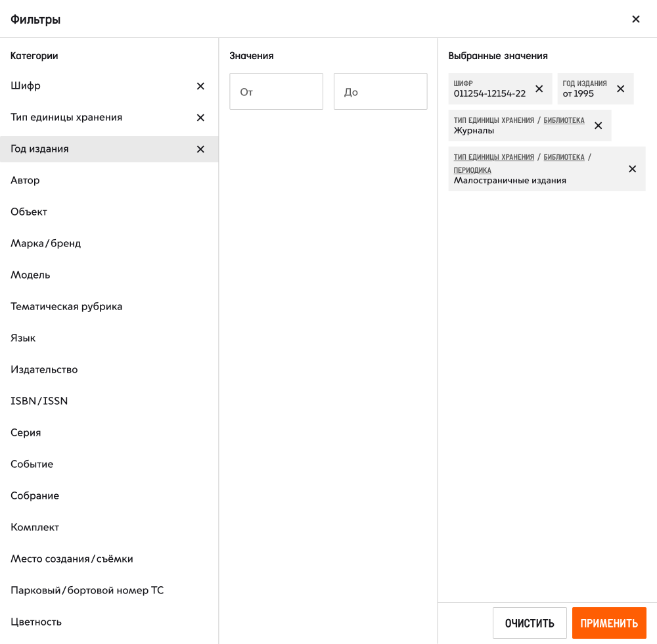Click the ОЧИСТИТЬ button
Image resolution: width=657 pixels, height=644 pixels.
click(x=530, y=623)
